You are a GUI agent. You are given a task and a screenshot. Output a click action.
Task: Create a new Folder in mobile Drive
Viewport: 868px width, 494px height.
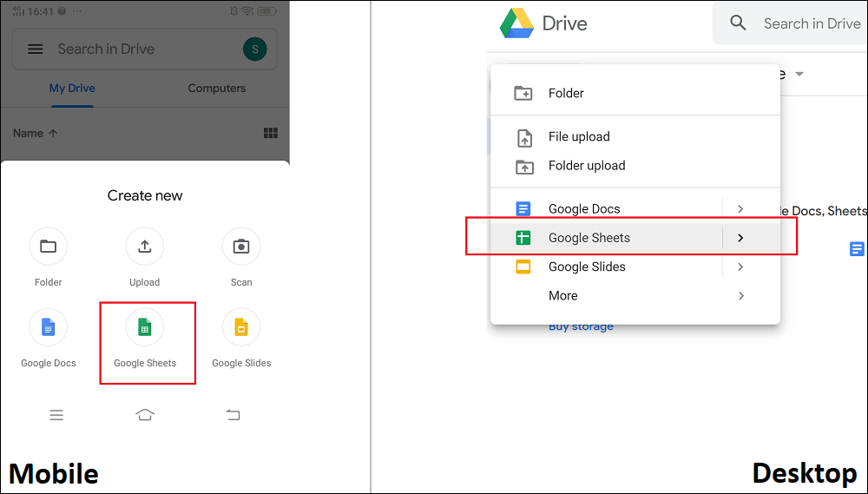coord(48,246)
